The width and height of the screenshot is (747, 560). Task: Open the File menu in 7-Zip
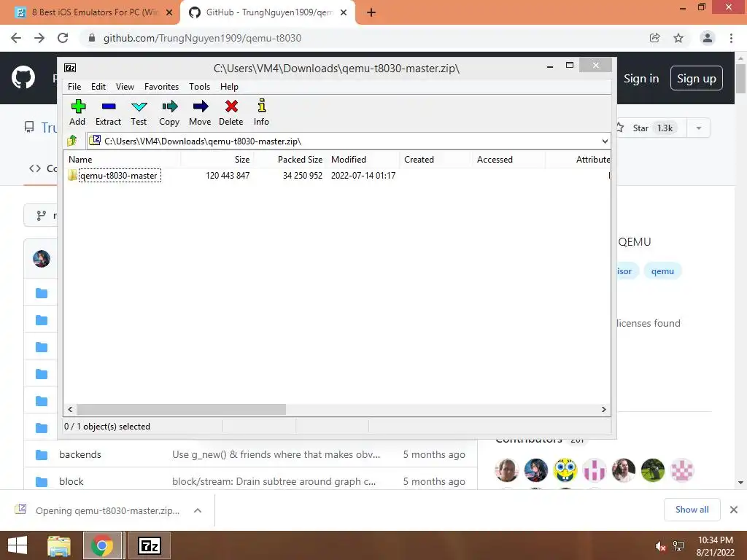click(x=74, y=87)
